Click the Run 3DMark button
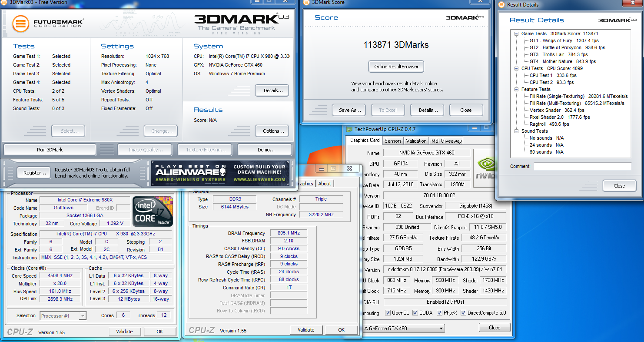The width and height of the screenshot is (644, 342). [x=50, y=150]
